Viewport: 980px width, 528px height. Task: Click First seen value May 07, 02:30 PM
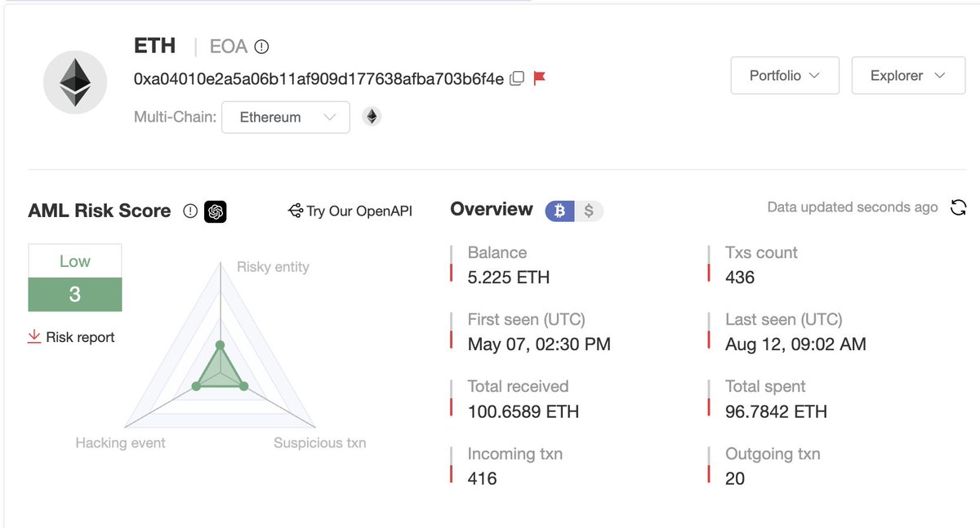(539, 344)
